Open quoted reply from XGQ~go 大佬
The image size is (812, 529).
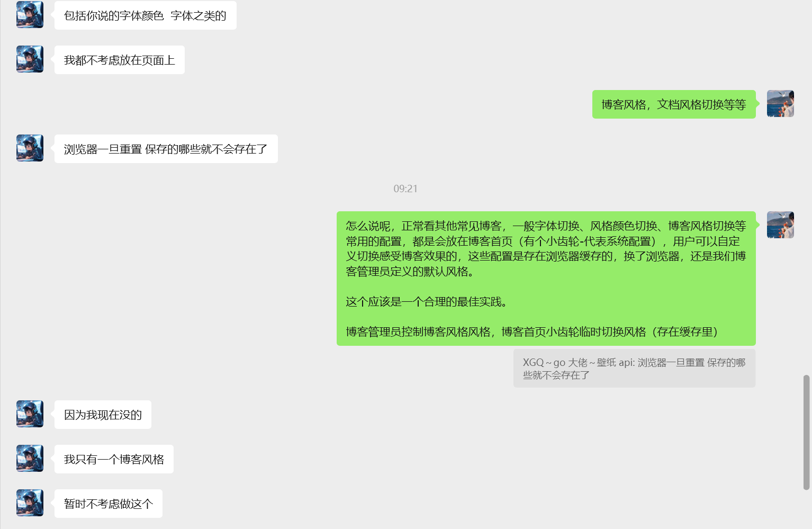pyautogui.click(x=634, y=369)
